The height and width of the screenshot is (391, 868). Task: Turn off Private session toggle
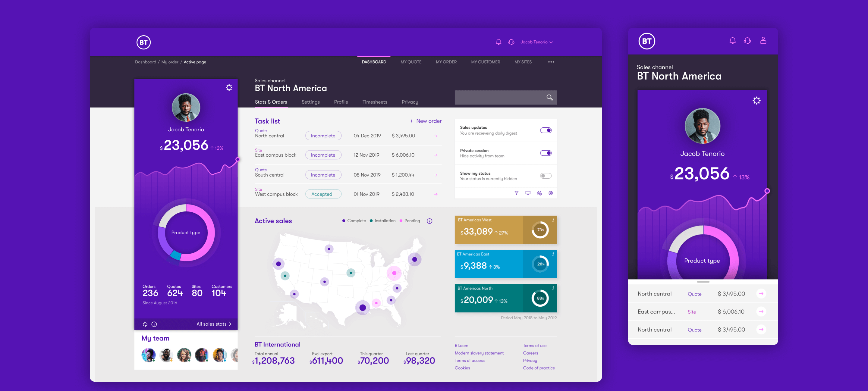(546, 153)
